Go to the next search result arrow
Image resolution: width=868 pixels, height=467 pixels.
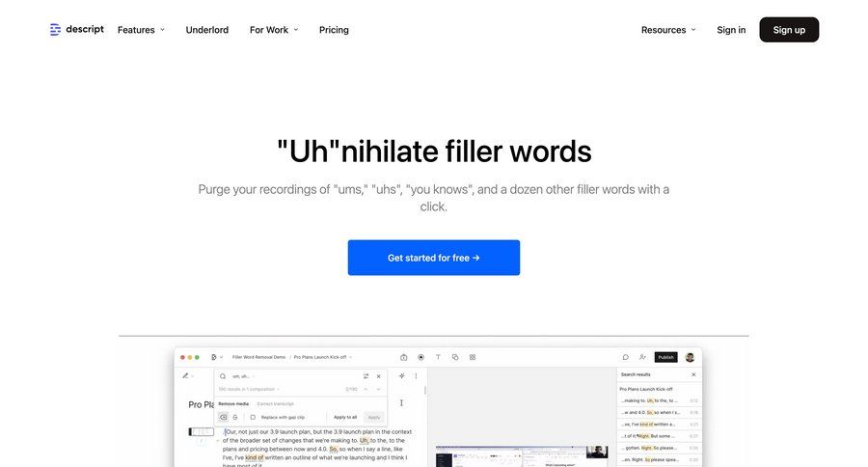(379, 390)
